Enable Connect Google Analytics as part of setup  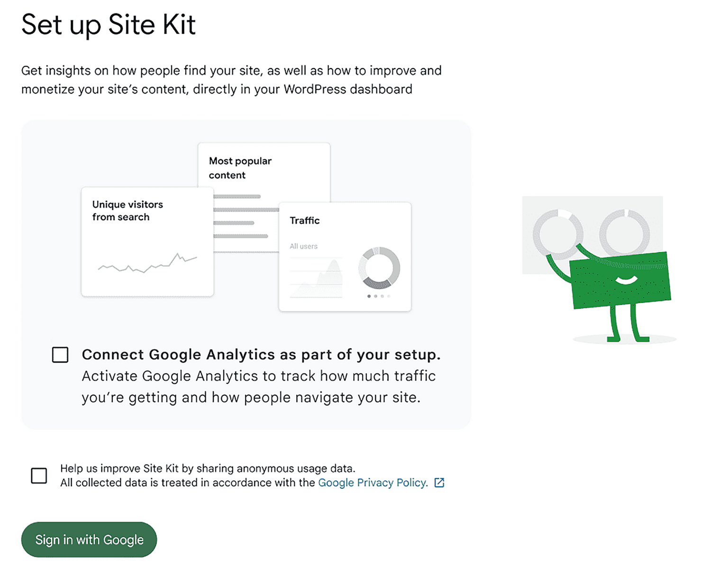(60, 354)
